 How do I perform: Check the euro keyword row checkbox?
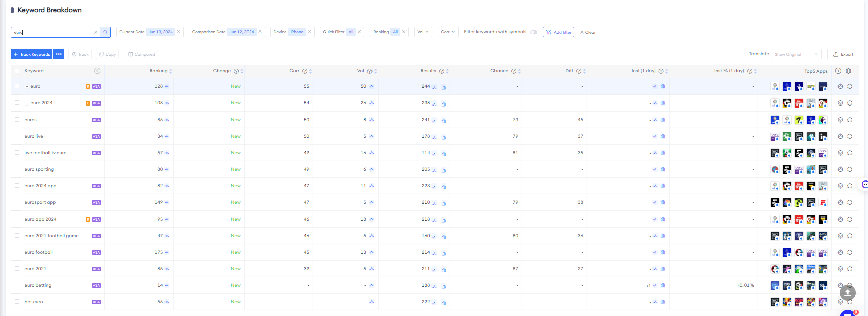(x=17, y=86)
